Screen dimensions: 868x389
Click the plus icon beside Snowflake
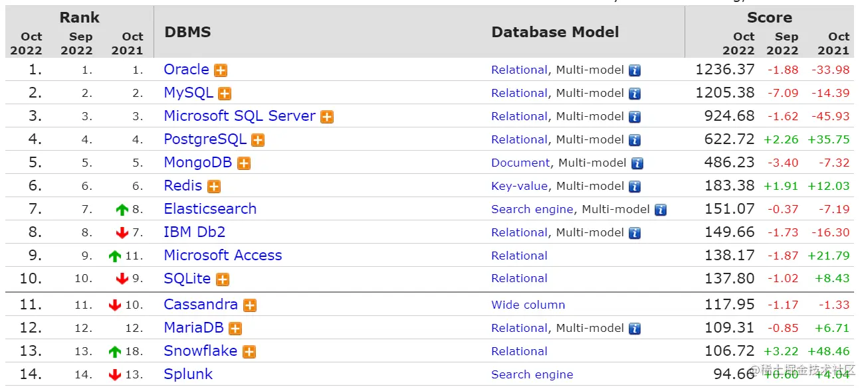coord(249,352)
